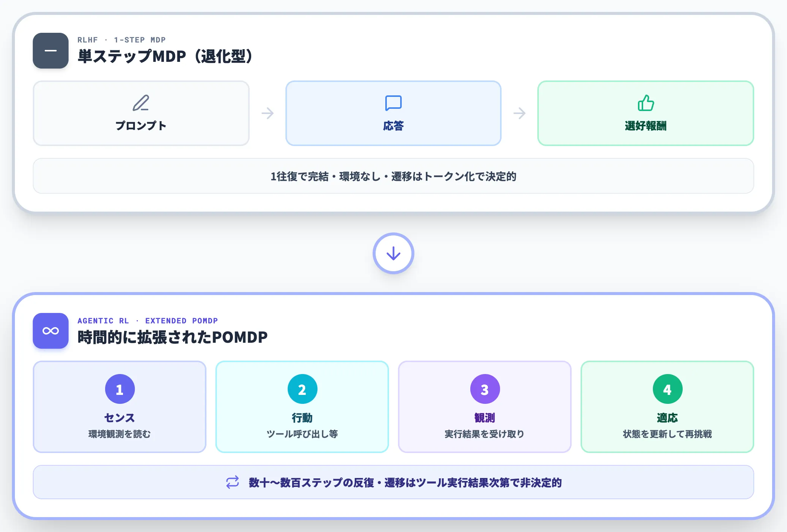This screenshot has width=787, height=532.
Task: Select the 適応 step title
Action: click(667, 418)
